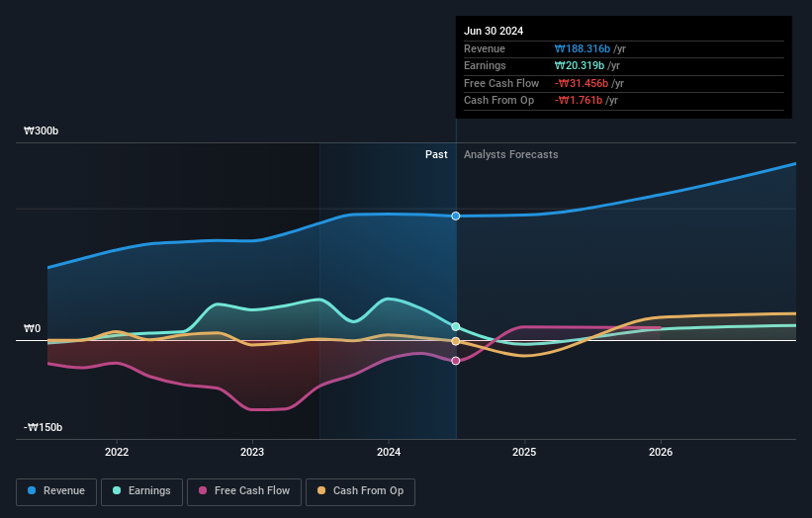Toggle the Revenue legend button
812x518 pixels.
pos(56,491)
